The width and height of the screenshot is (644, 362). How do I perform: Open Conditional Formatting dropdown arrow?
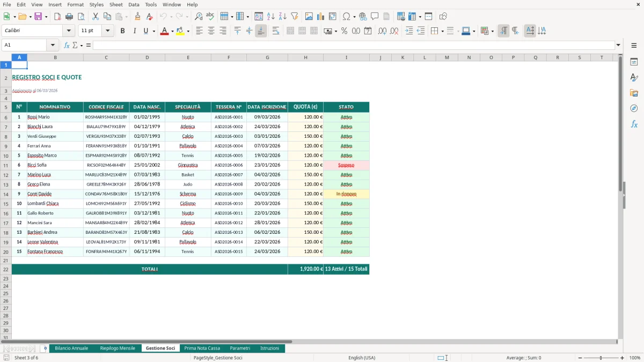coord(492,31)
